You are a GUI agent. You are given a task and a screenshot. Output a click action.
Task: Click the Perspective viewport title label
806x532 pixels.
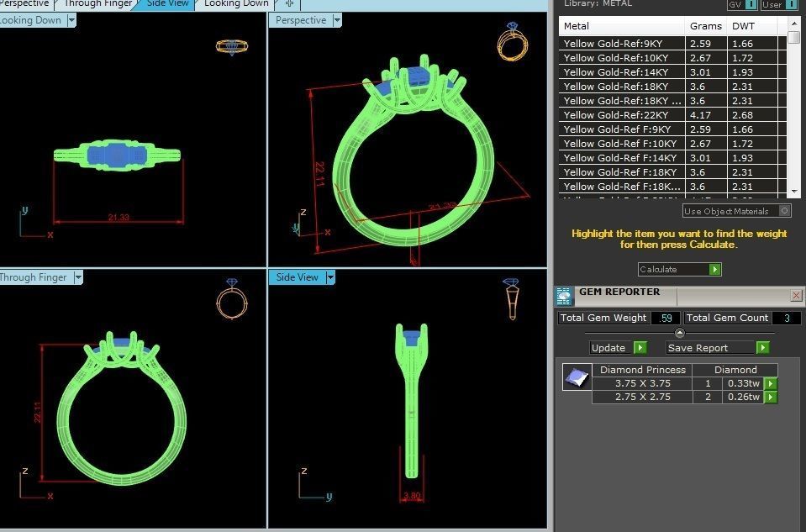click(x=301, y=20)
